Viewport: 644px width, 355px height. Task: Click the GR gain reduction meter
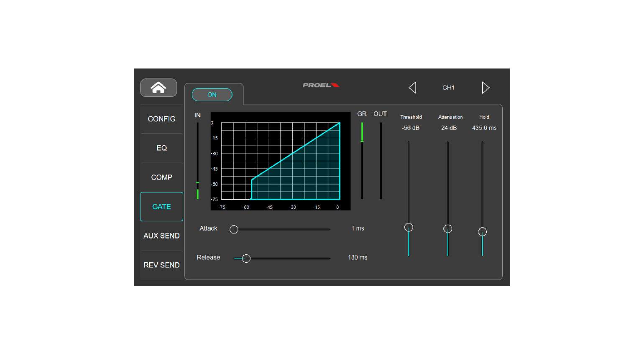click(362, 161)
